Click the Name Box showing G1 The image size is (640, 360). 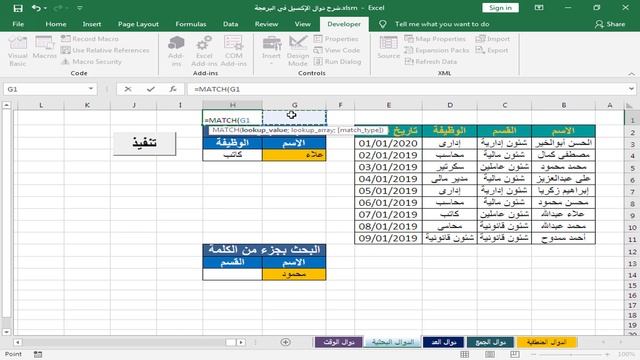[x=45, y=89]
